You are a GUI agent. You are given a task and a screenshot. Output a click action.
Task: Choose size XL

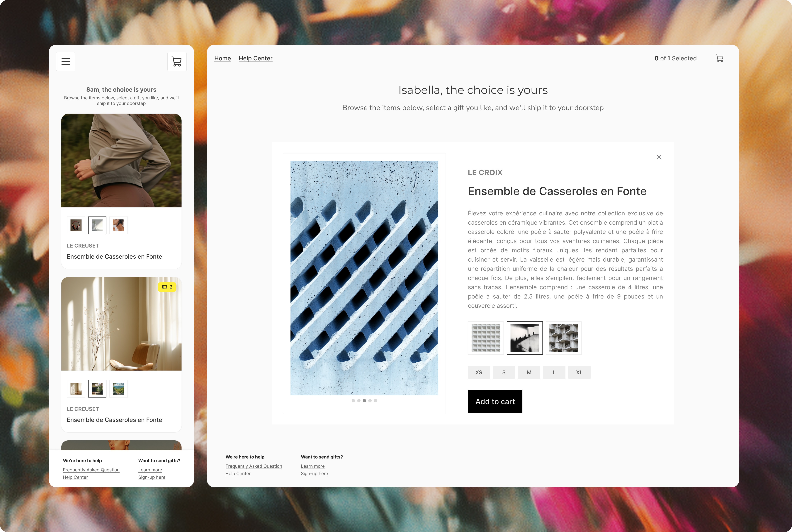click(579, 372)
